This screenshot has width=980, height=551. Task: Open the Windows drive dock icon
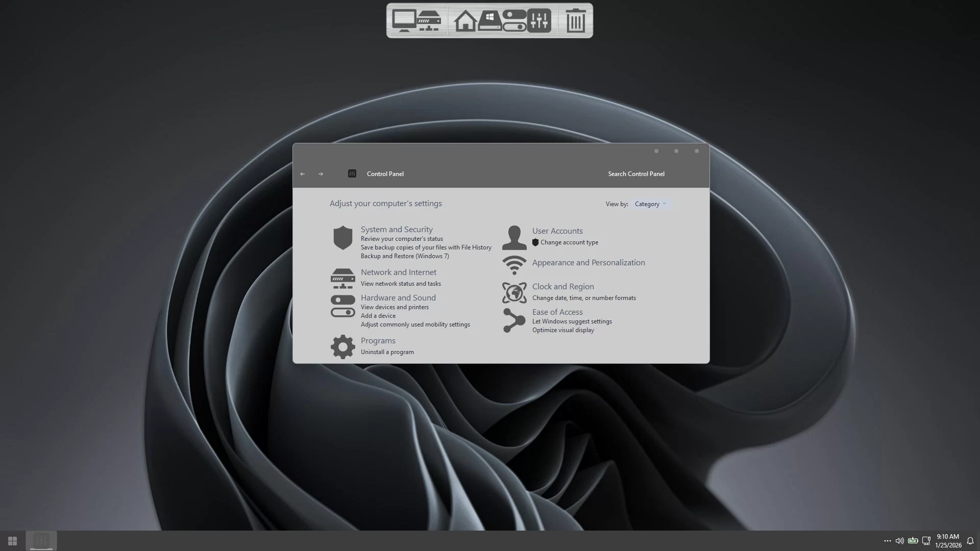point(489,21)
